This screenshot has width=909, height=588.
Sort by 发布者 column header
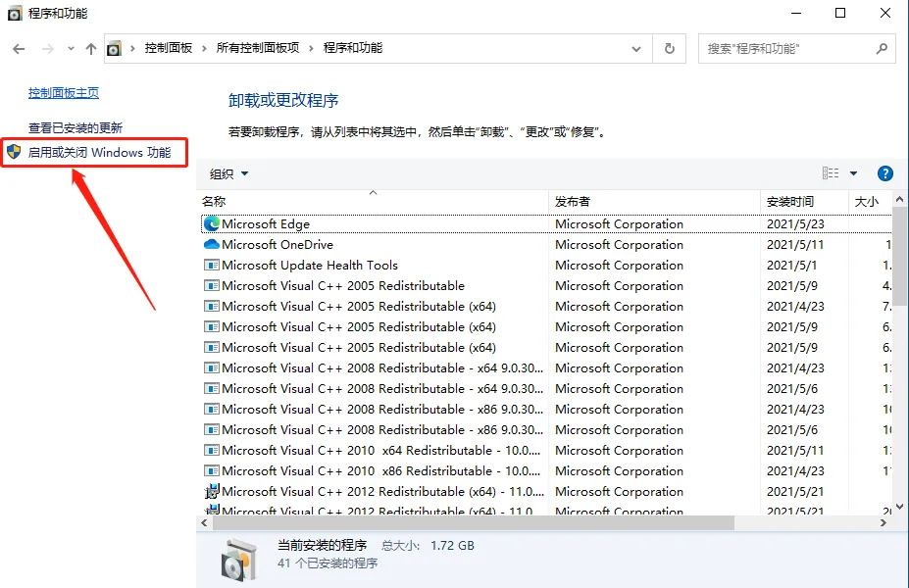click(x=654, y=201)
